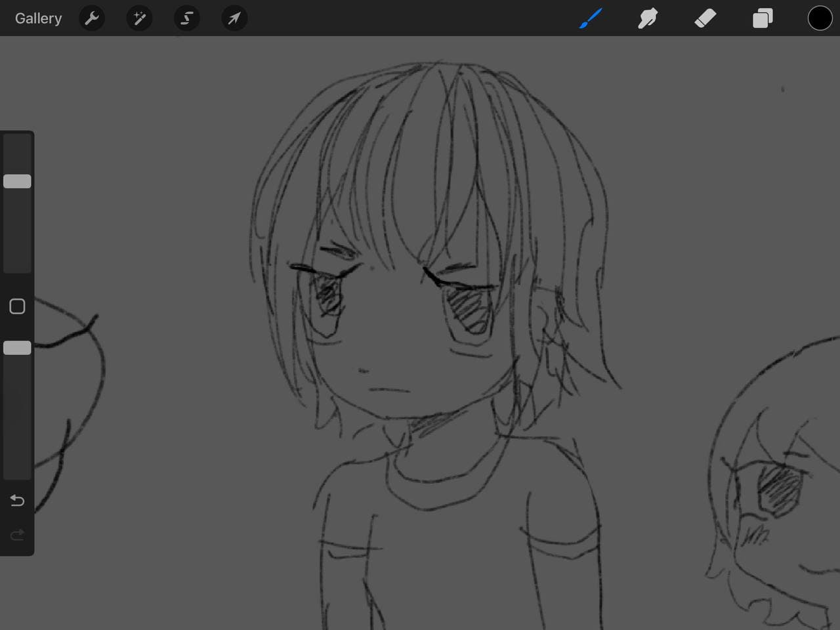
Task: Click the brush size slider handle
Action: click(17, 182)
